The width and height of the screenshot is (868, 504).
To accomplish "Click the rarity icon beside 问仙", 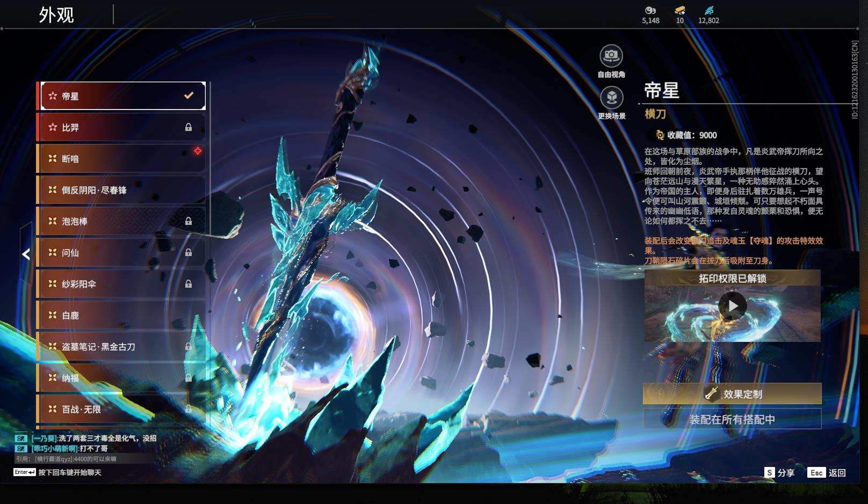I will pos(53,252).
